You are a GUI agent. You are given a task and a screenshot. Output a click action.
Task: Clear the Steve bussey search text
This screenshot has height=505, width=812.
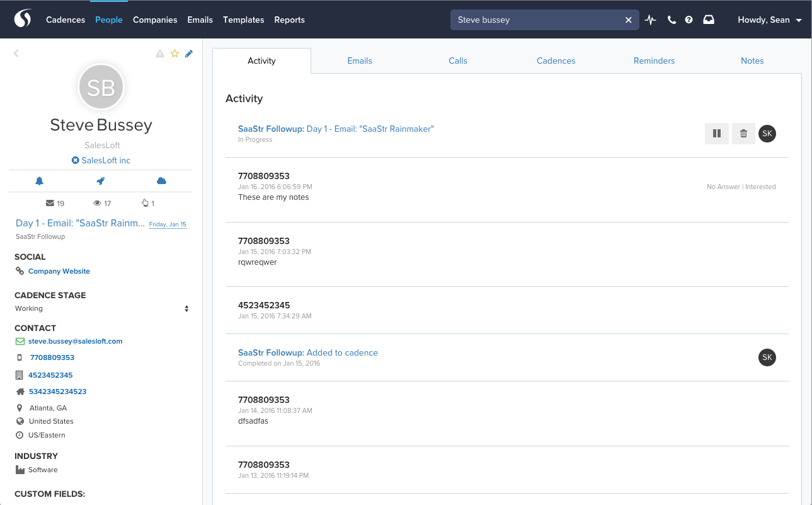click(628, 20)
